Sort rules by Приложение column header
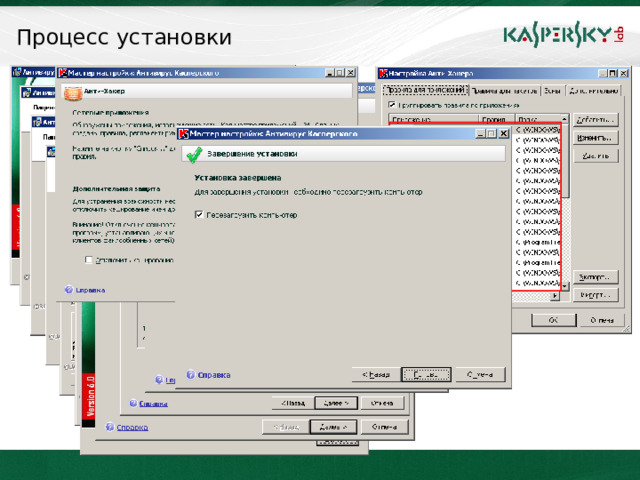Screen dimensions: 640x480 [x=433, y=119]
